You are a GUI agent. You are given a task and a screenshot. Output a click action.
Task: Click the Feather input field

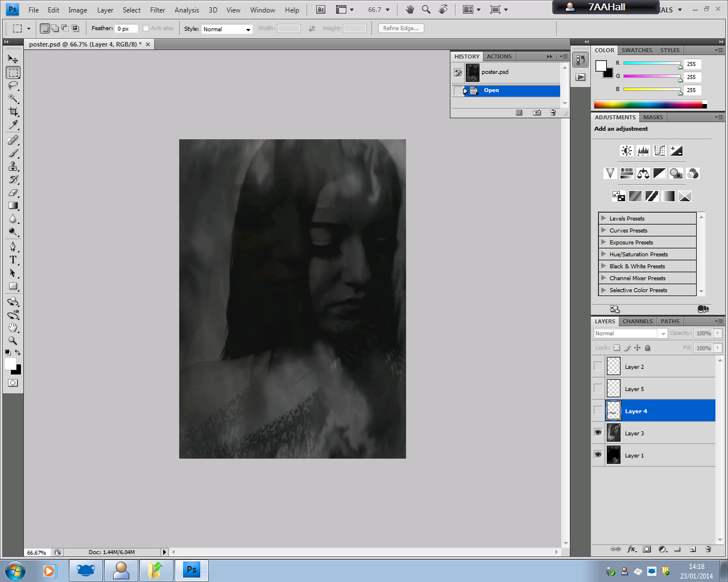[x=126, y=29]
